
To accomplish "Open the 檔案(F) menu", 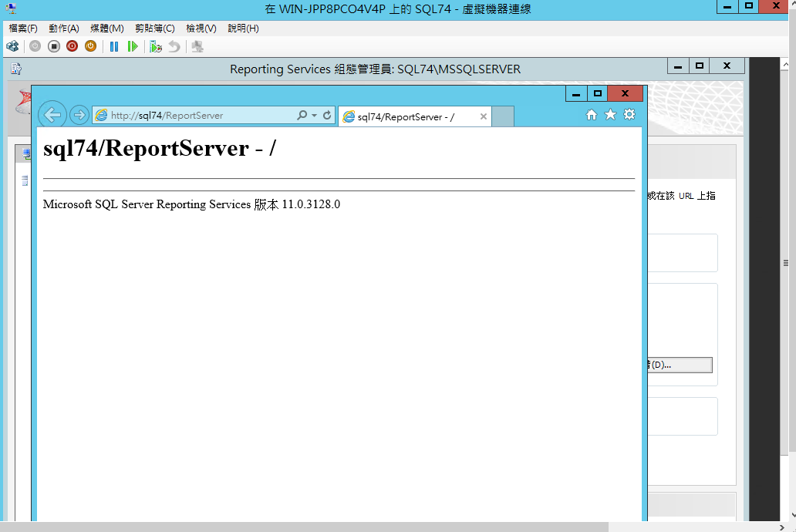I will coord(23,29).
